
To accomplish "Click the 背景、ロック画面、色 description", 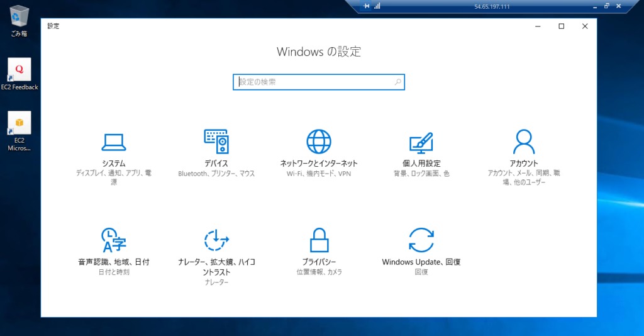I will click(421, 174).
